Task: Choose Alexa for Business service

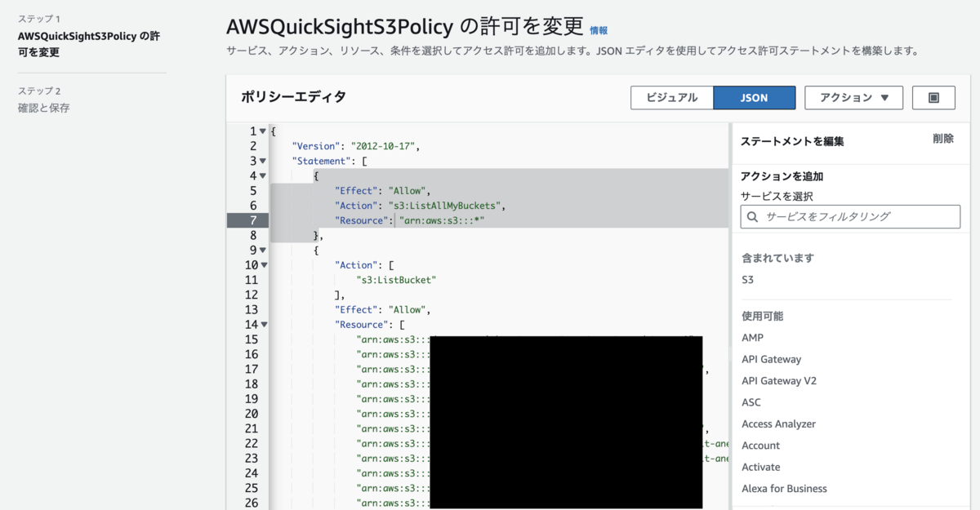Action: point(784,489)
